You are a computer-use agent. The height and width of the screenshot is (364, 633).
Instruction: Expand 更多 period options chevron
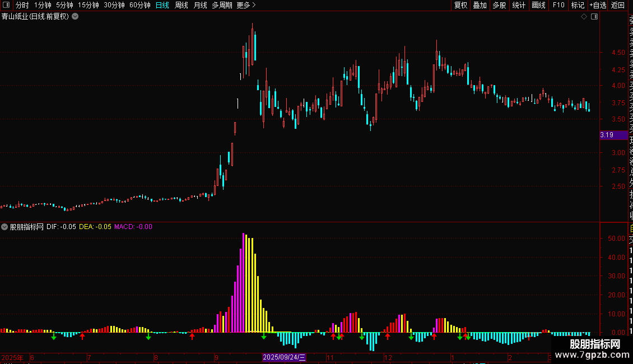pyautogui.click(x=254, y=5)
